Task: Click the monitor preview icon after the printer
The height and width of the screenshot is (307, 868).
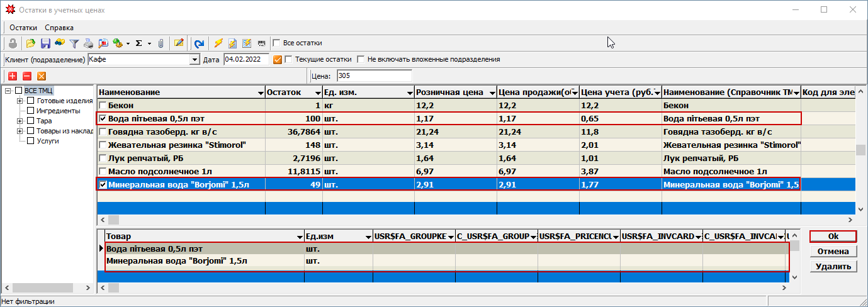Action: [x=103, y=43]
